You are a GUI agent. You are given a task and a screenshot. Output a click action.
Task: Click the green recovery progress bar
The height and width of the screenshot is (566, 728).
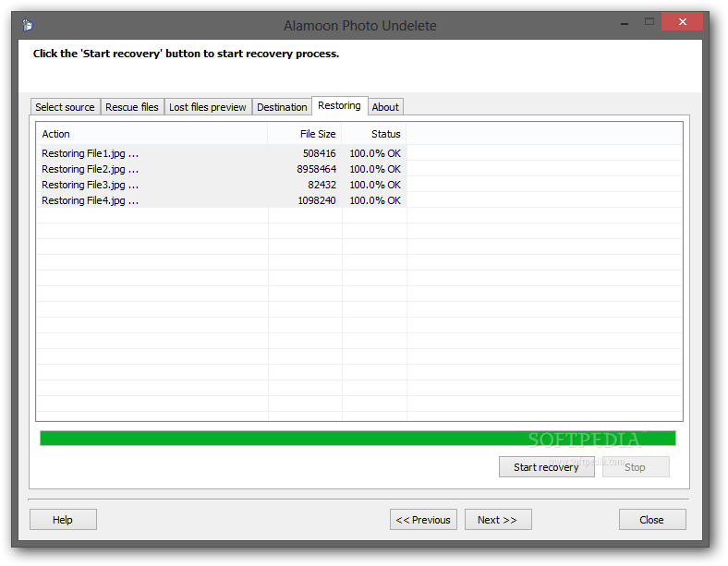click(x=358, y=438)
